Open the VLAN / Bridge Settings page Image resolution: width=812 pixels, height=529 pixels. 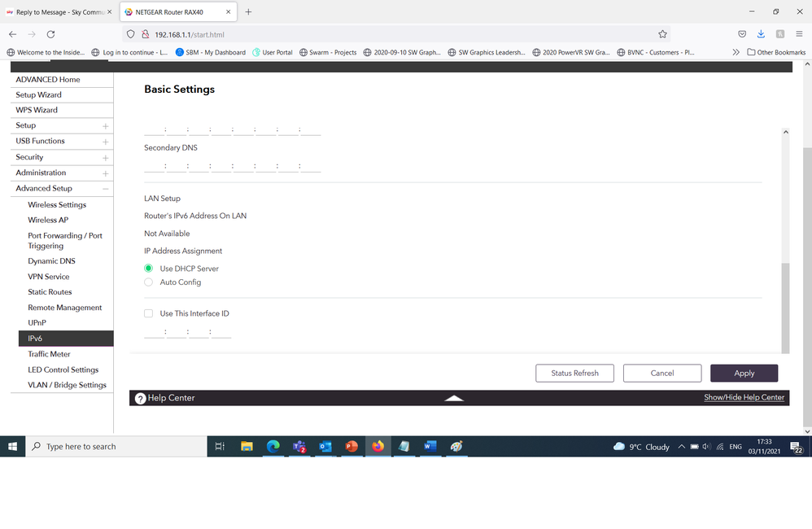[x=67, y=385]
